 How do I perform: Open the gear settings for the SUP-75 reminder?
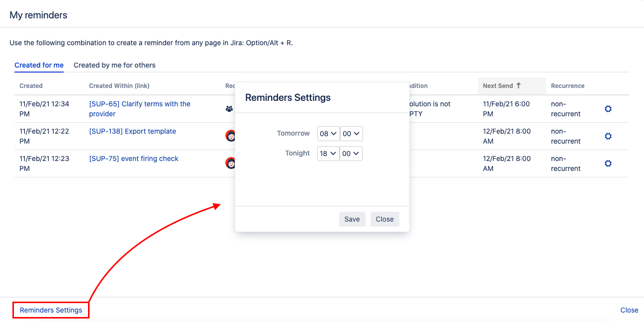point(608,163)
